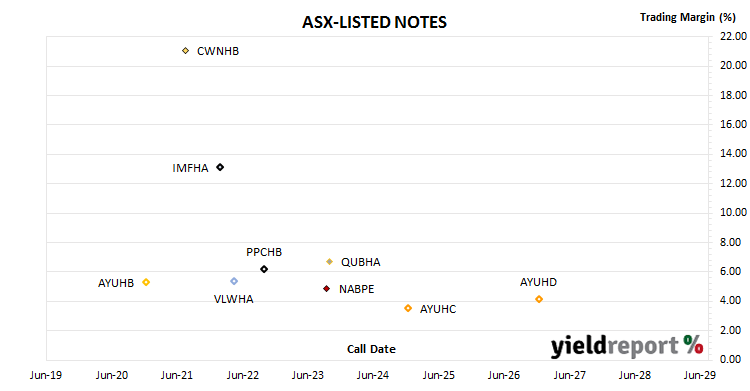Click the yieldreport logo text

coord(615,346)
